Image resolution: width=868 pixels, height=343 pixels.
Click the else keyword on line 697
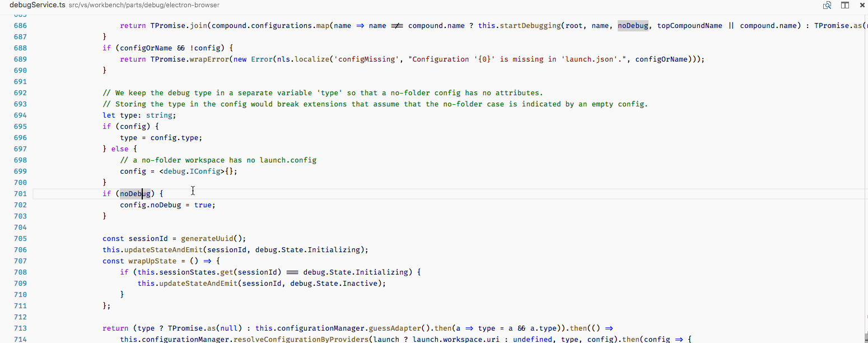coord(120,149)
